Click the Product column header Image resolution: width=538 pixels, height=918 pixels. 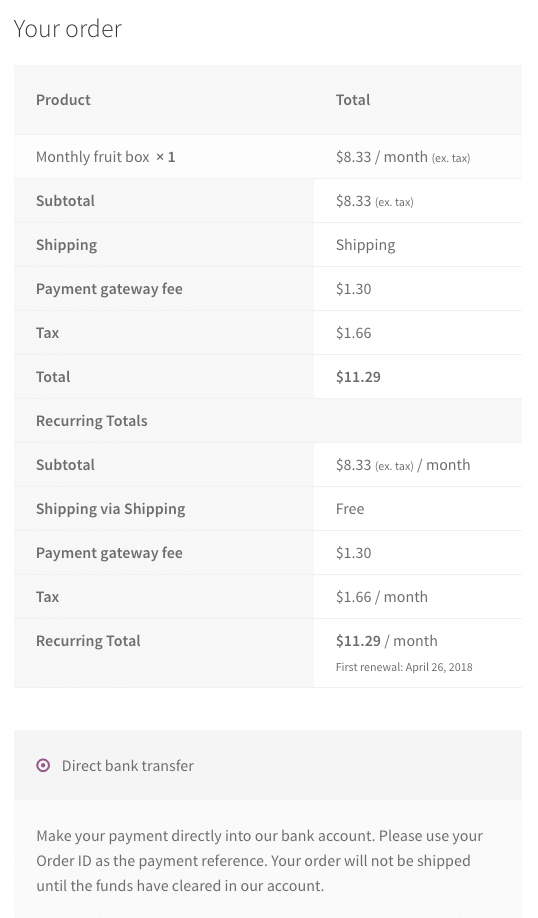coord(63,100)
